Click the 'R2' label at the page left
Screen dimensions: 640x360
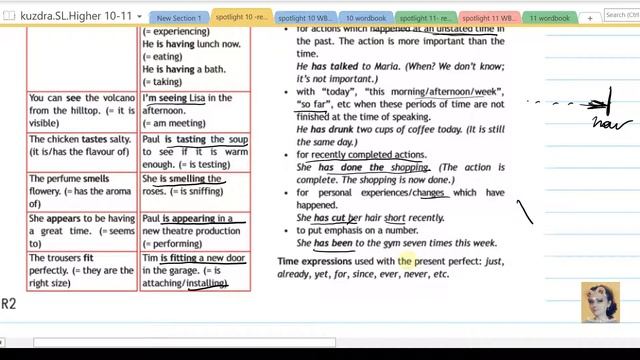[8, 304]
